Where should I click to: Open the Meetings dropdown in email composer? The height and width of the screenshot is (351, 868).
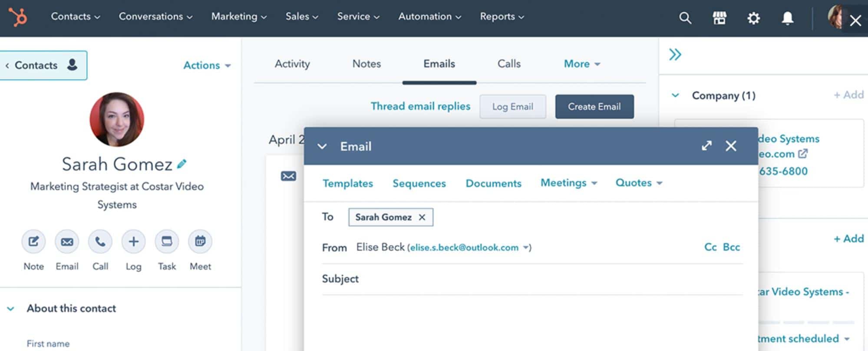tap(568, 183)
